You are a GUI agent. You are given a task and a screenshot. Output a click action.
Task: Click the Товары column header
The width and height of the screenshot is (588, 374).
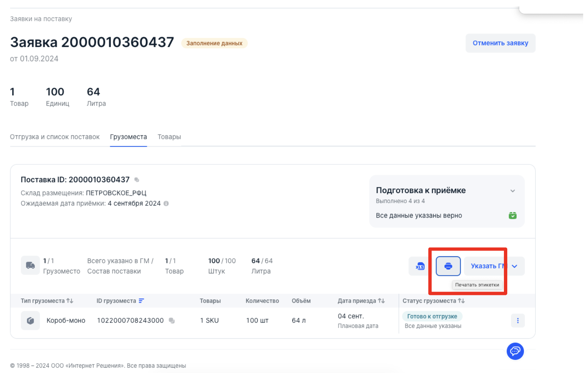210,301
